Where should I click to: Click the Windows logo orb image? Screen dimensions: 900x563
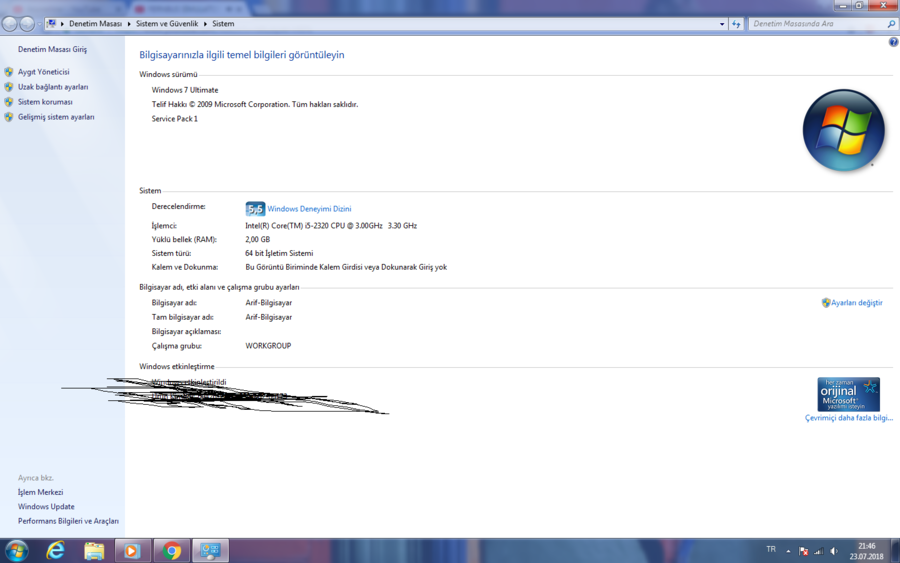click(843, 130)
